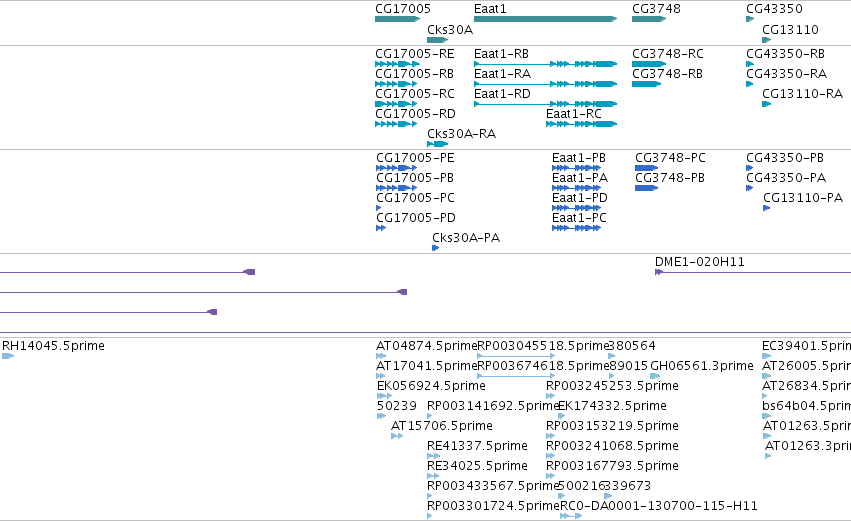The image size is (851, 521).
Task: Open protein CG17005-PC
Action: coord(415,198)
